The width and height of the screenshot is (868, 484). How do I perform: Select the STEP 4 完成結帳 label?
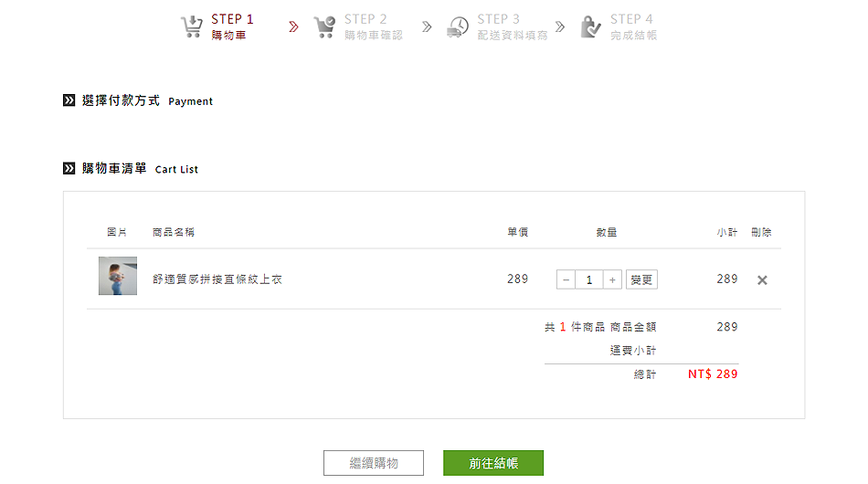633,36
